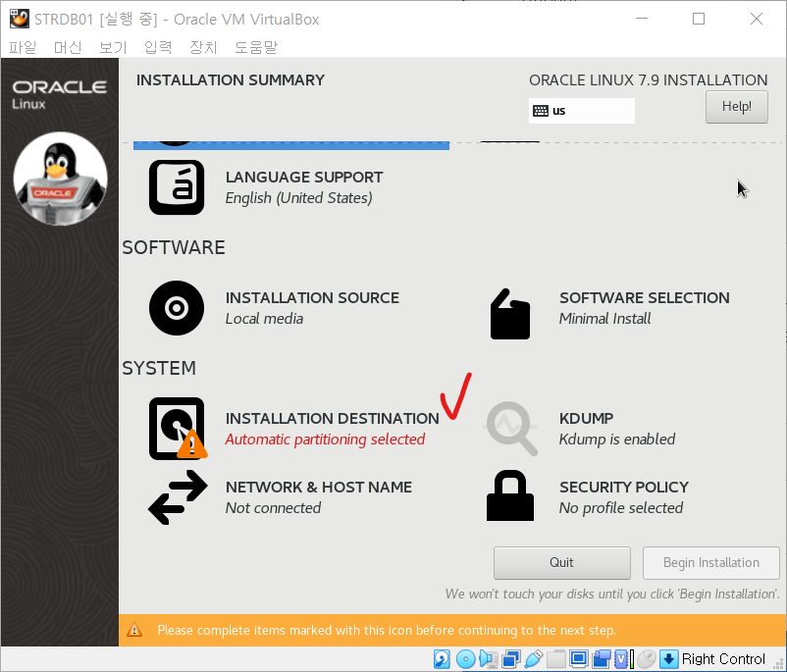Click the warning triangle in orange bar

pos(134,630)
